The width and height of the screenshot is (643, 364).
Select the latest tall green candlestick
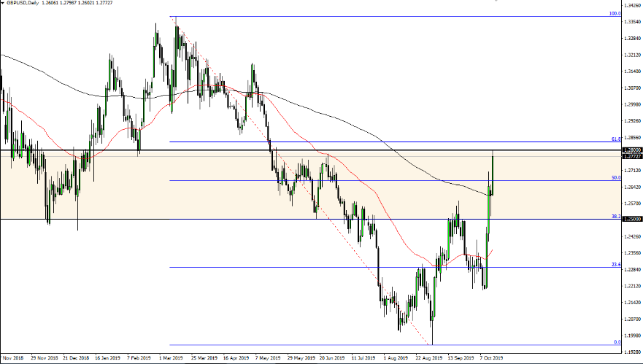(493, 174)
